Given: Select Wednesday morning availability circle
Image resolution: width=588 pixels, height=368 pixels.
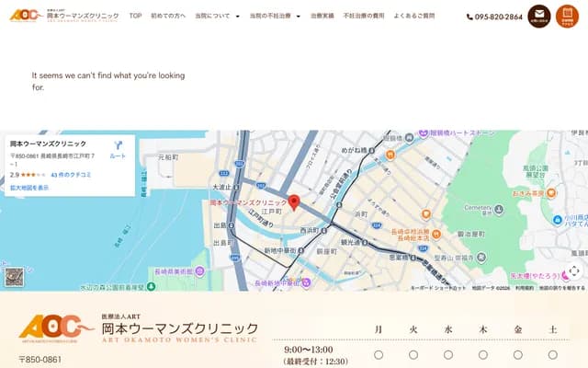Looking at the screenshot, I should pos(448,354).
